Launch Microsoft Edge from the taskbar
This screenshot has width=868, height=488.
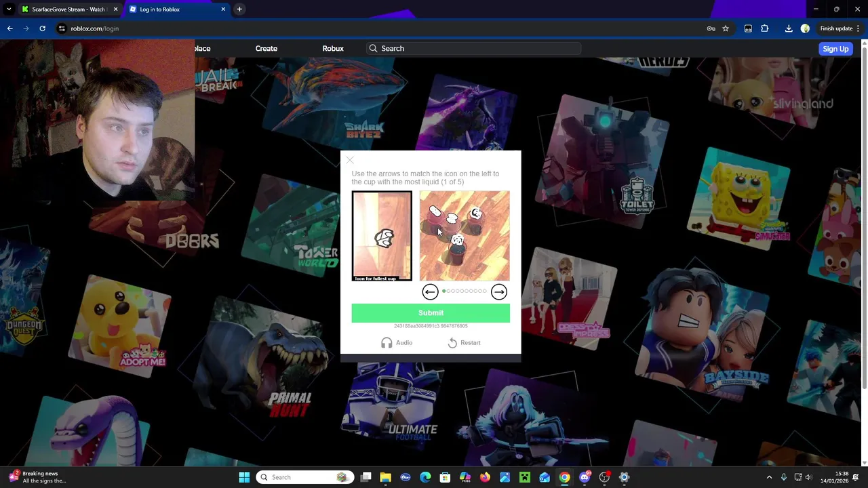[x=425, y=477]
